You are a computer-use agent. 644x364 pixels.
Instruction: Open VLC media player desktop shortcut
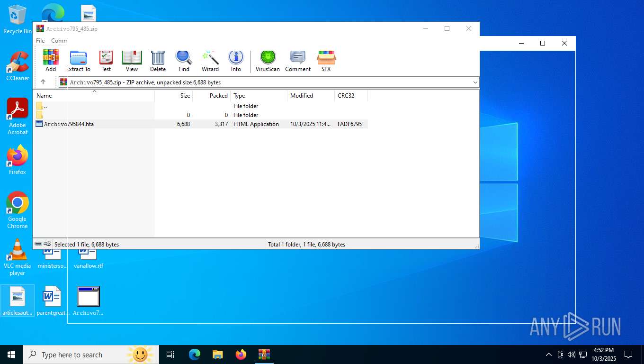pos(18,257)
